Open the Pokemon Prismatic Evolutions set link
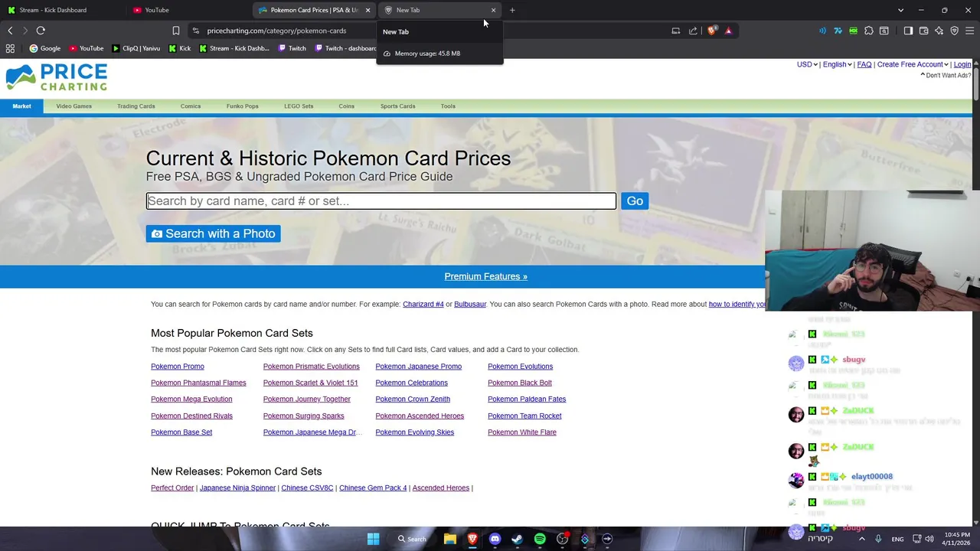980x551 pixels. click(x=311, y=367)
